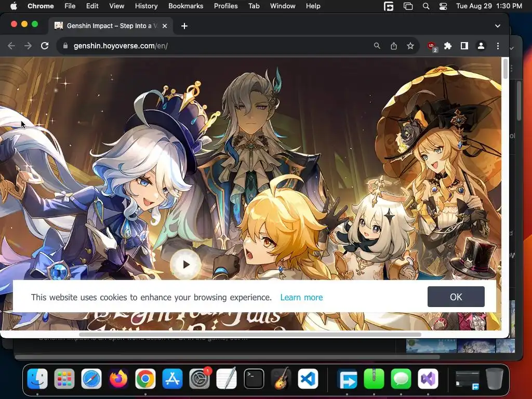Screen dimensions: 532x399
Task: Bookmark this page with the star
Action: click(410, 46)
